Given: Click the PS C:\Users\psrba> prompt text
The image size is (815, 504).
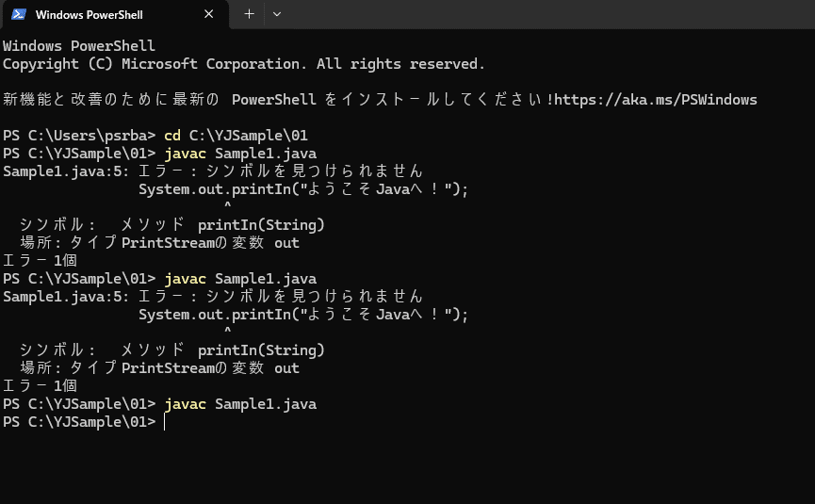Looking at the screenshot, I should click(79, 136).
